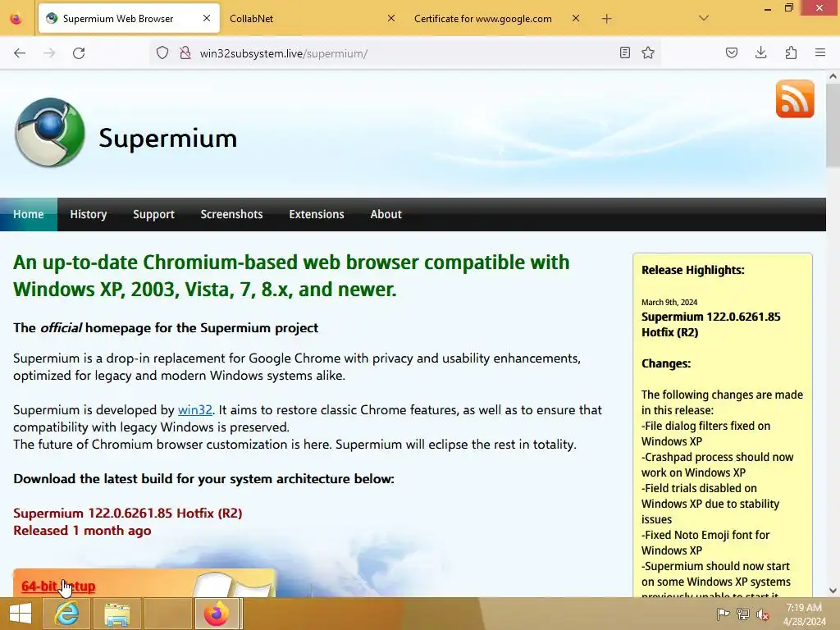Select the Supermium Web Browser tab
The image size is (840, 630).
pos(129,19)
